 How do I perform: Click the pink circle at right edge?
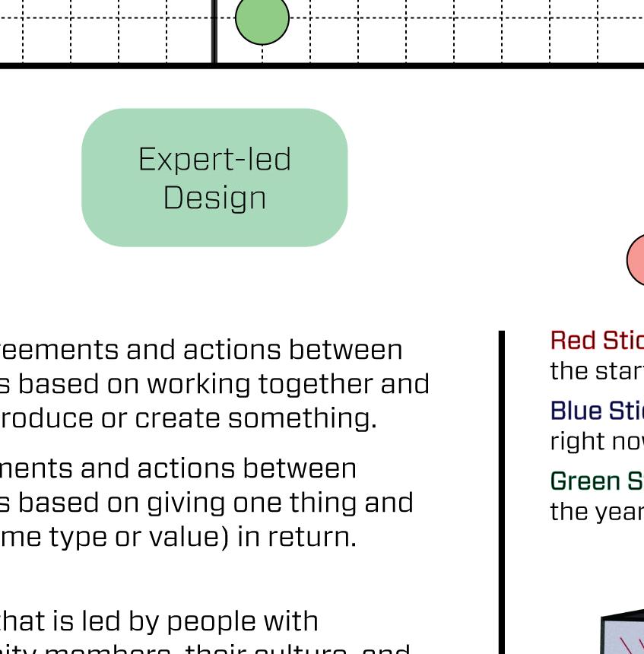[637, 260]
